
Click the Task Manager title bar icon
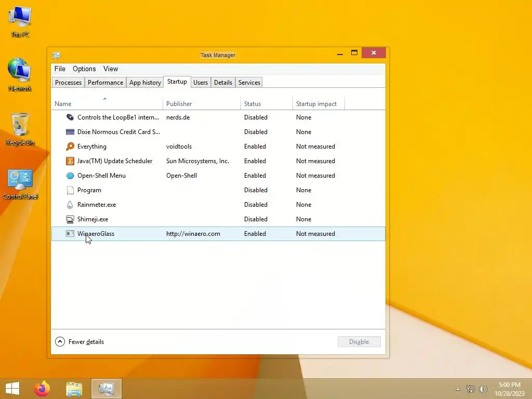point(56,55)
